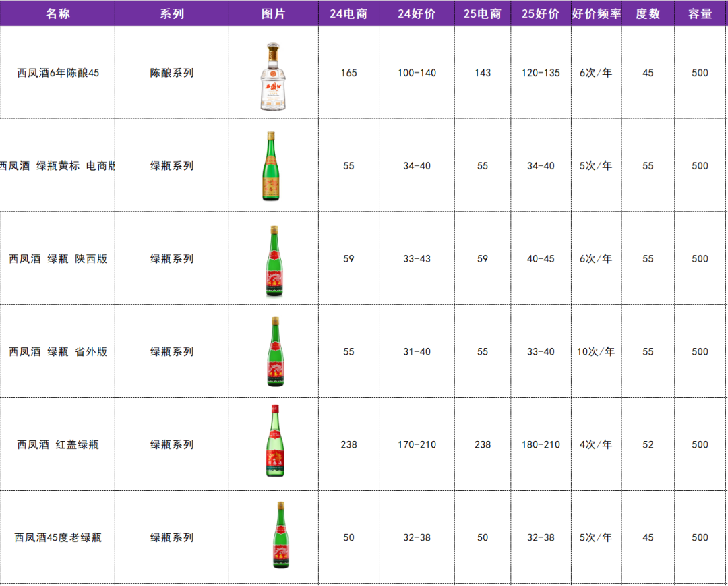This screenshot has width=728, height=586.
Task: Click 绿瓶系列 in the 陕西版 row
Action: point(172,259)
